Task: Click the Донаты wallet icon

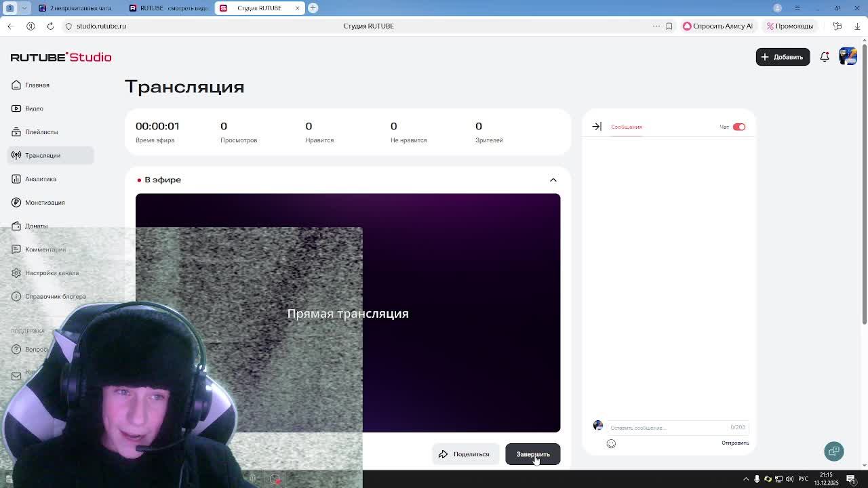Action: [x=16, y=226]
